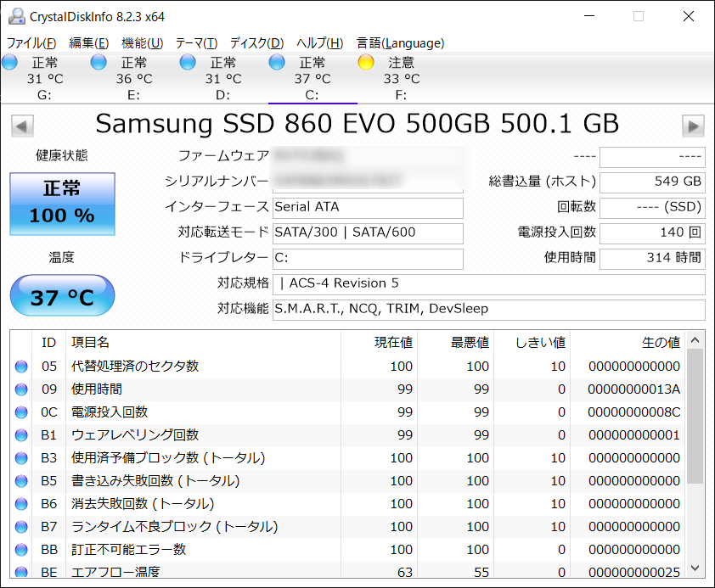Viewport: 715px width, 588px height.
Task: Select the E: drive status tab
Action: point(134,78)
